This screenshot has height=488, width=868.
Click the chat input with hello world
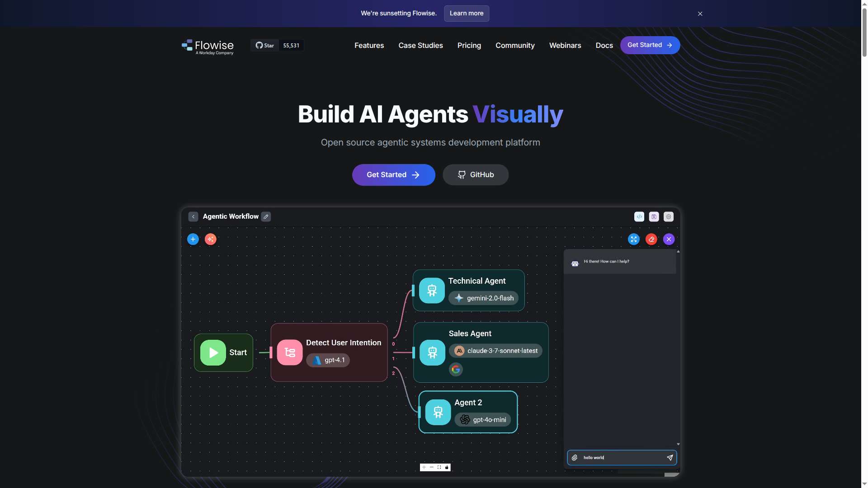point(622,458)
